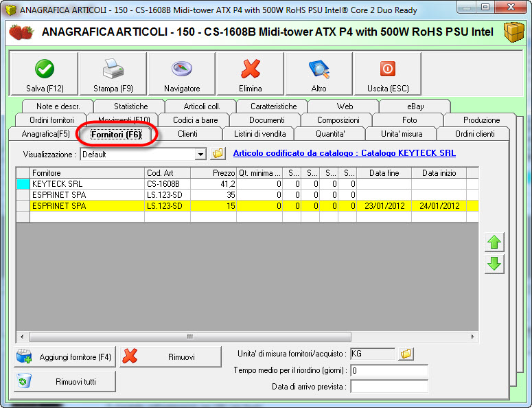This screenshot has width=532, height=408.
Task: Open the Ordini clienti tab
Action: 474,134
